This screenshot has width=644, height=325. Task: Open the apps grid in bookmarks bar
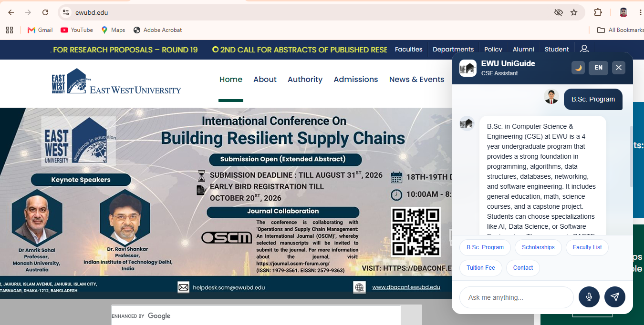[10, 30]
